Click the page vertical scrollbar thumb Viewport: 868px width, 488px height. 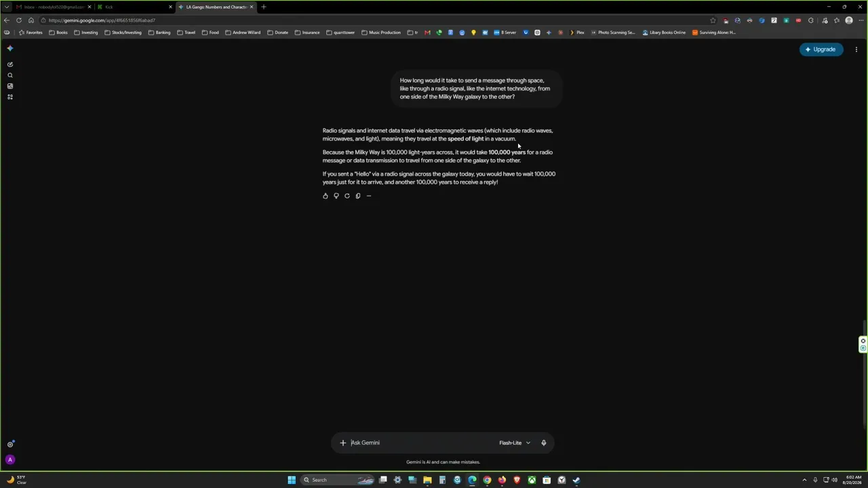[863, 373]
